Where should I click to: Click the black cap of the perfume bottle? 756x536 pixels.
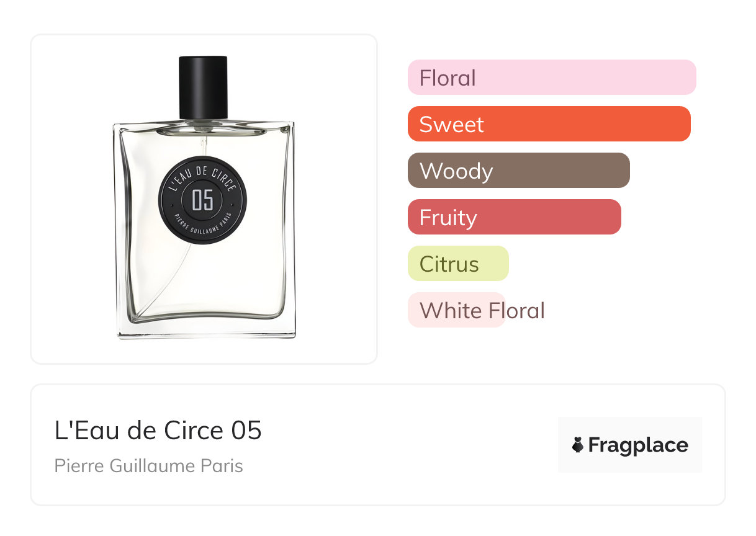click(204, 87)
